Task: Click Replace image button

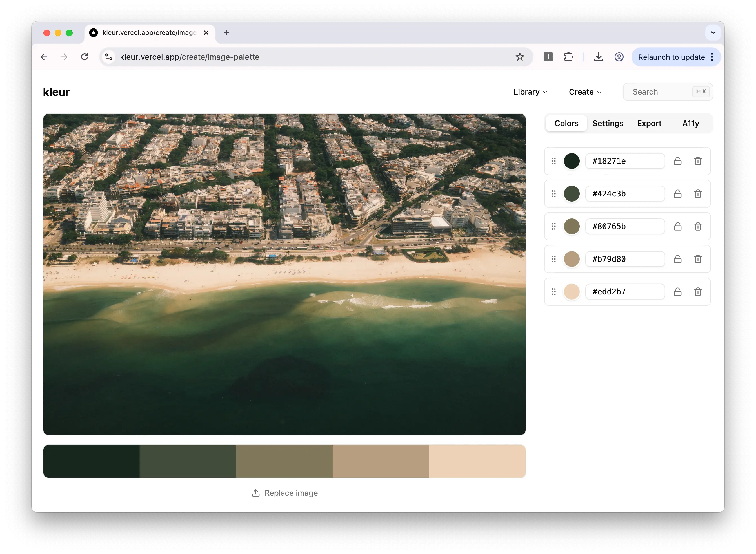Action: coord(284,493)
